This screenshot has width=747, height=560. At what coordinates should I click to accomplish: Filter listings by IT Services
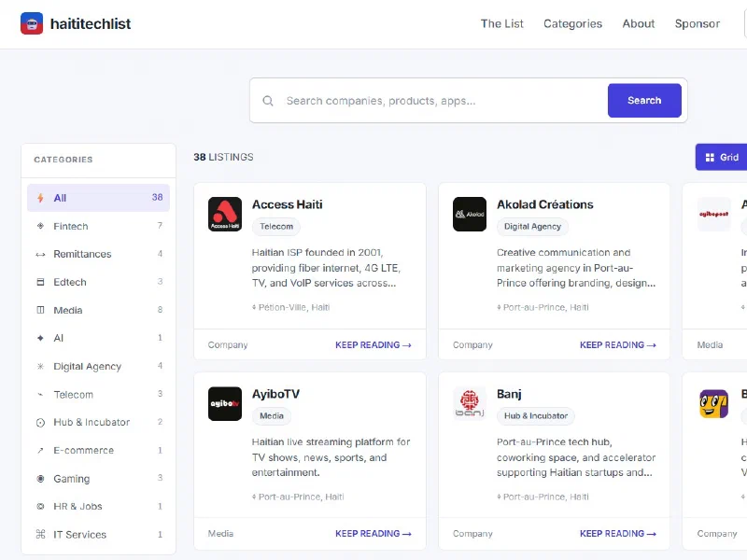[x=99, y=534]
